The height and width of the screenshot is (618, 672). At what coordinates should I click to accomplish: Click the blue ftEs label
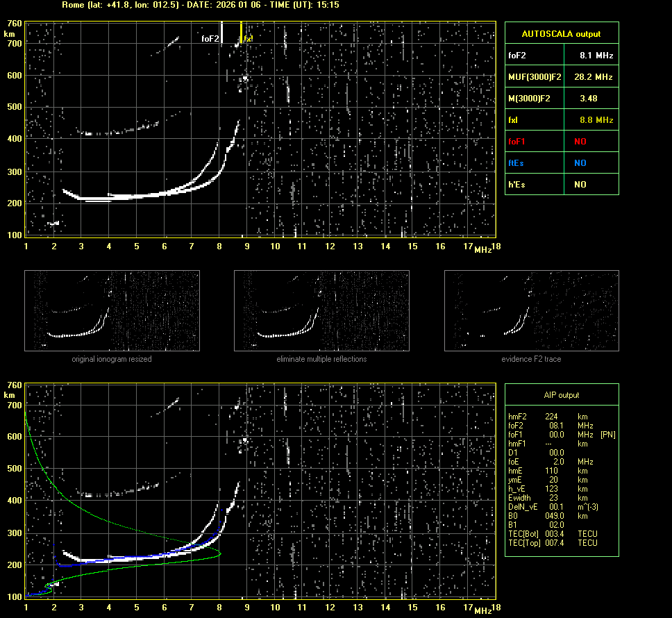(x=516, y=163)
